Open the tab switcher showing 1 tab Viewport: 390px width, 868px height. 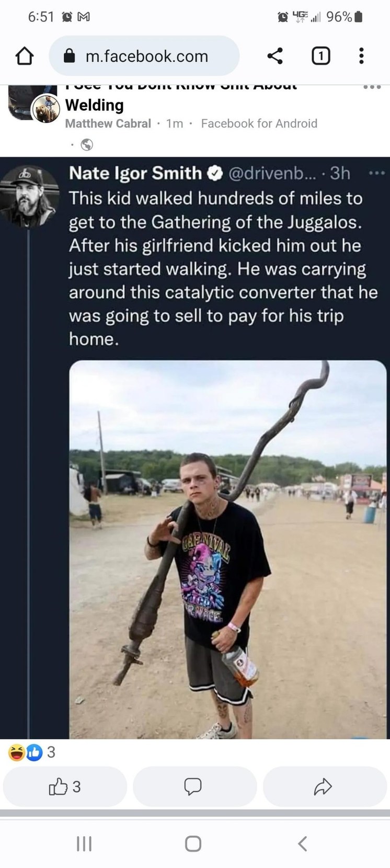click(x=320, y=56)
